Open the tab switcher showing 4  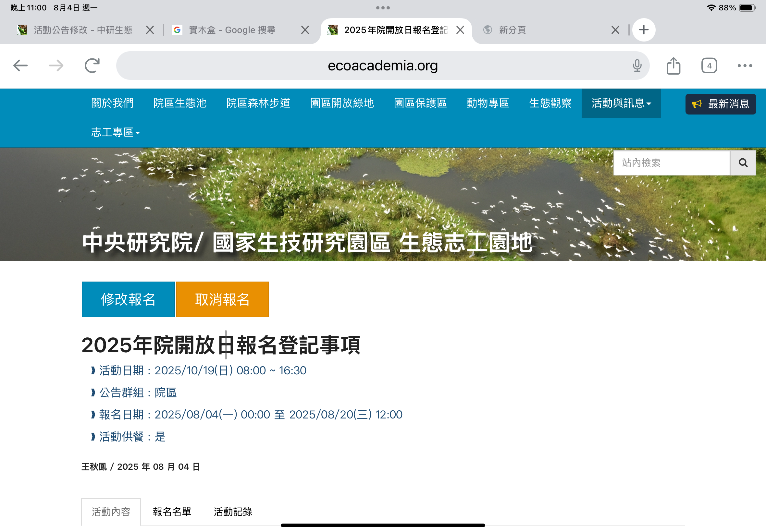pos(709,66)
